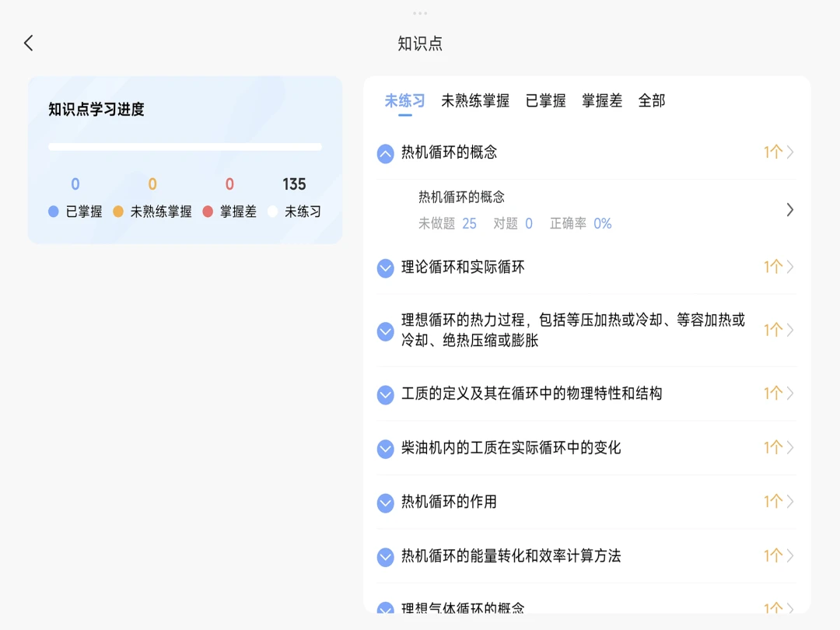Click the blue 0 mastered count

tap(75, 184)
